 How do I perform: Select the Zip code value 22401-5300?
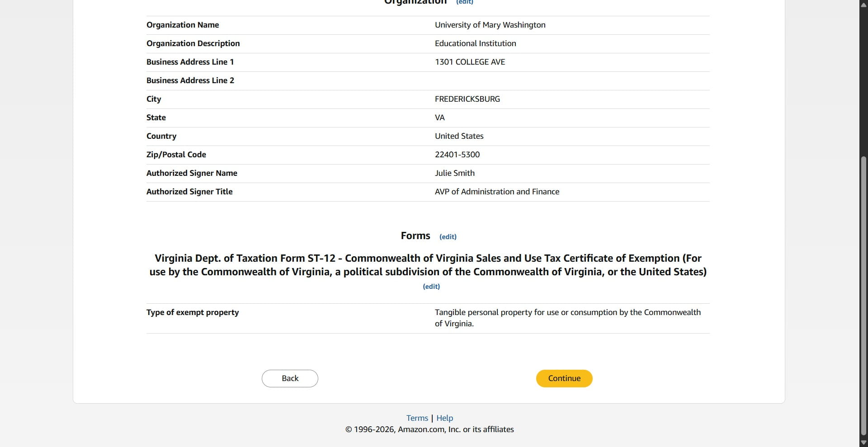pos(457,155)
